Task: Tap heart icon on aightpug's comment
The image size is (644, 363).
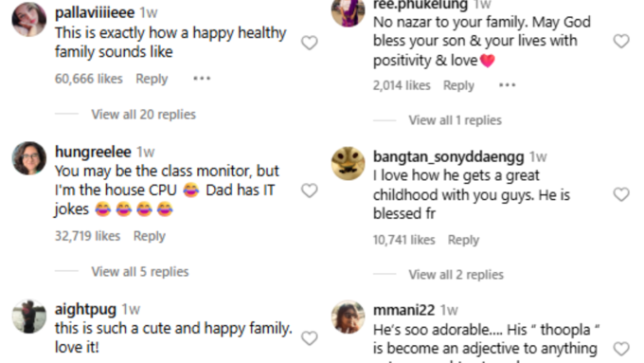Action: pyautogui.click(x=310, y=338)
